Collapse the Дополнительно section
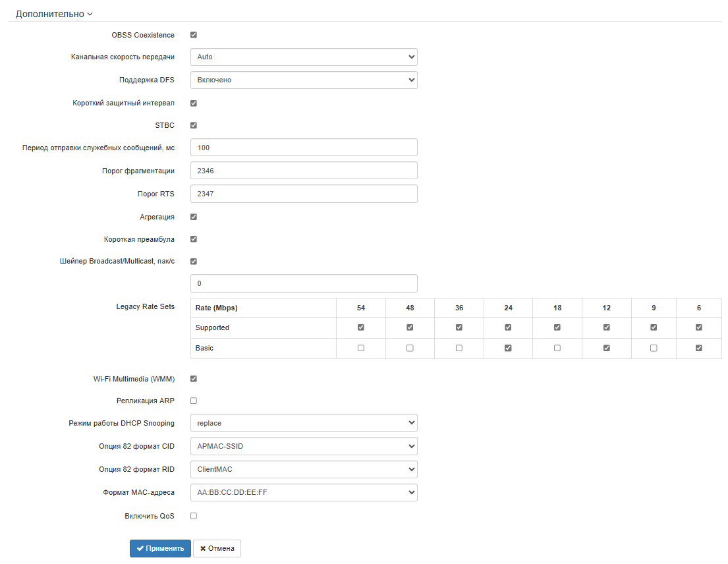Viewport: 728px width, 564px height. tap(54, 13)
